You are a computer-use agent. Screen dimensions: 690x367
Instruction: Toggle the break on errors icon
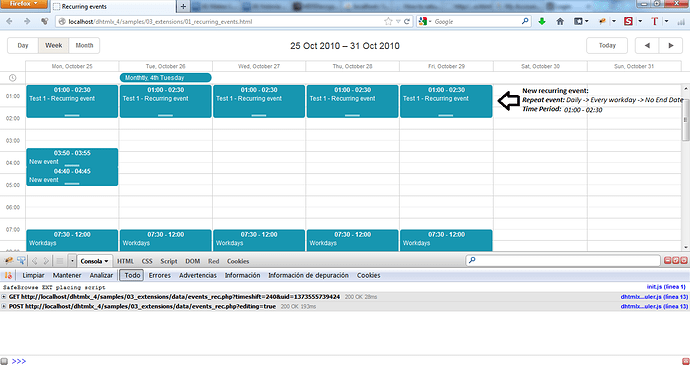pyautogui.click(x=8, y=275)
